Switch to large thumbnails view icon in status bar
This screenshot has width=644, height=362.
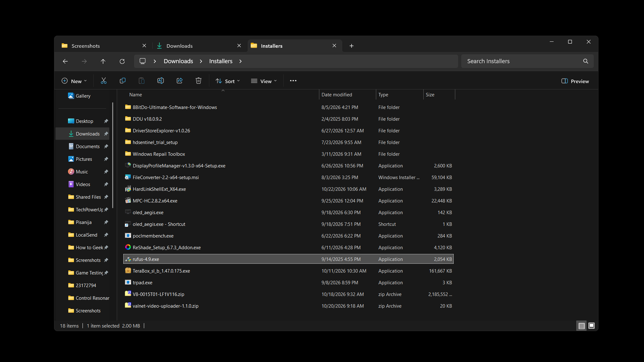coord(591,326)
